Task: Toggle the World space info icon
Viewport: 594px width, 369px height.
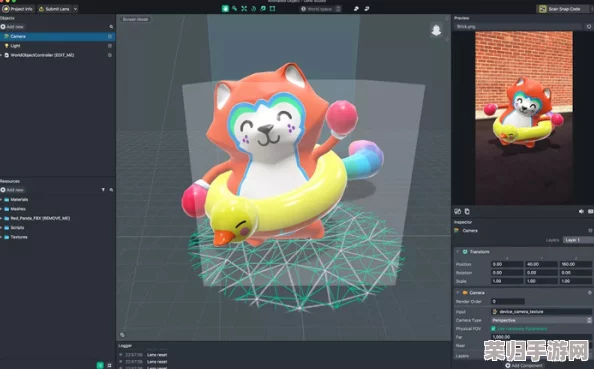Action: pyautogui.click(x=303, y=9)
